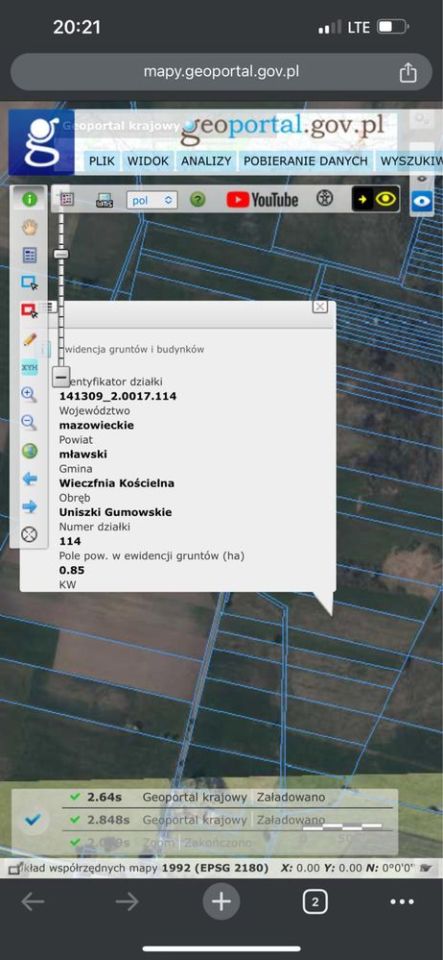
Task: Click the zoom out magnifier tool
Action: click(x=29, y=422)
